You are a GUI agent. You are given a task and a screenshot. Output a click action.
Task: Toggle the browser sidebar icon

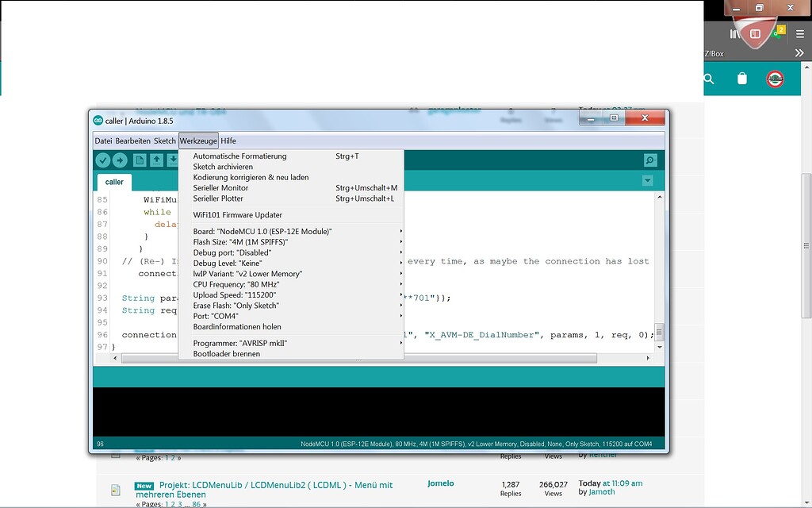755,34
